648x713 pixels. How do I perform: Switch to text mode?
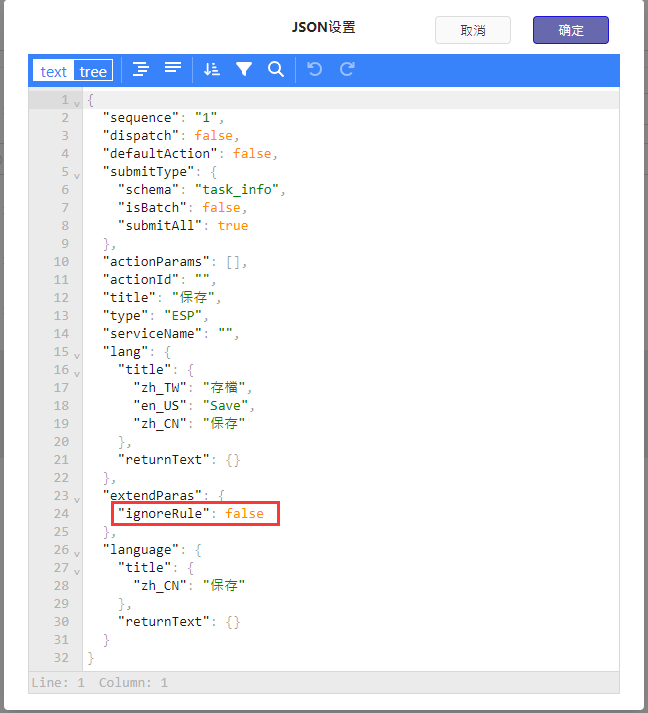click(53, 71)
